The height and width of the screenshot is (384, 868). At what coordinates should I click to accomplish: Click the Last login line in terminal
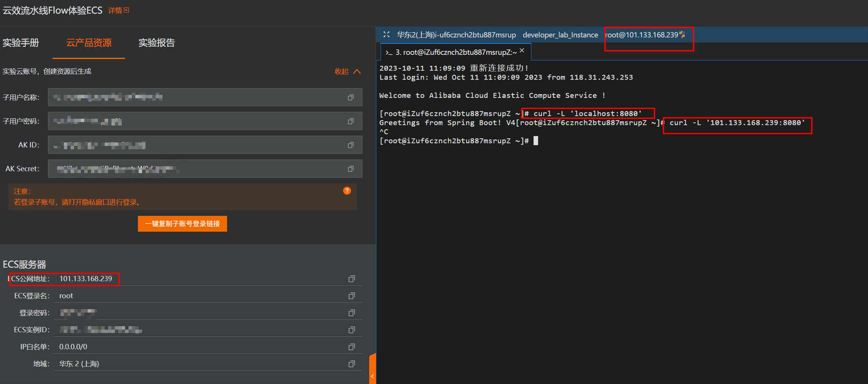(x=506, y=77)
